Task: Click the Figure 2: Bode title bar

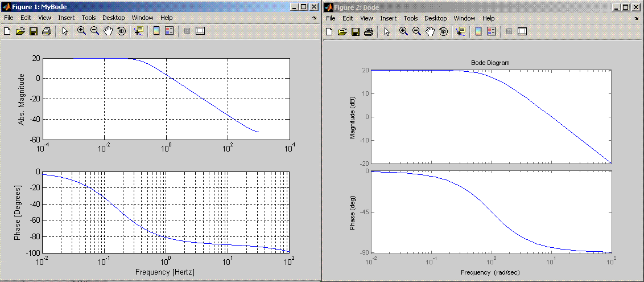Action: 455,7
